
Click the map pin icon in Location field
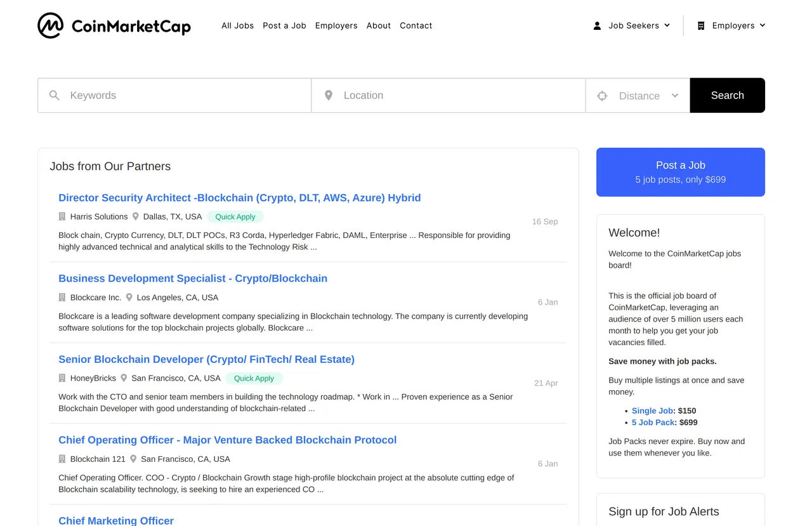(329, 95)
